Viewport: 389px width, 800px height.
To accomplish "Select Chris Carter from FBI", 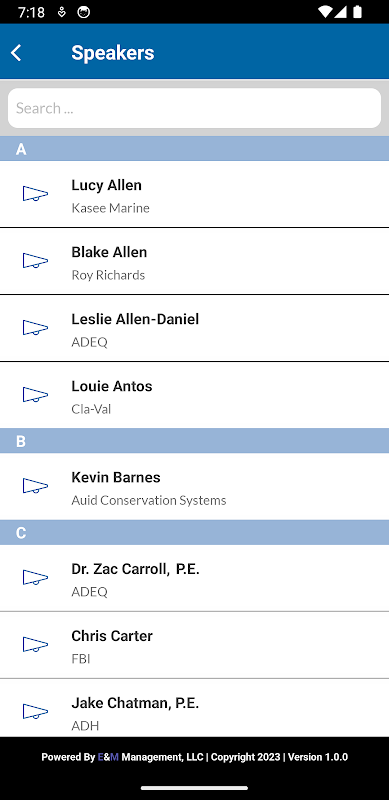I will 194,645.
